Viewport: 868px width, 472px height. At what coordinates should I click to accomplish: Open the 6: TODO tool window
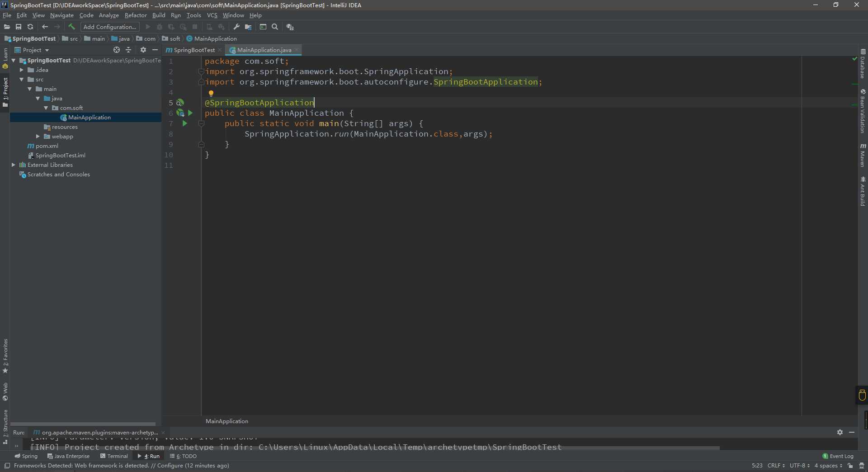(183, 456)
